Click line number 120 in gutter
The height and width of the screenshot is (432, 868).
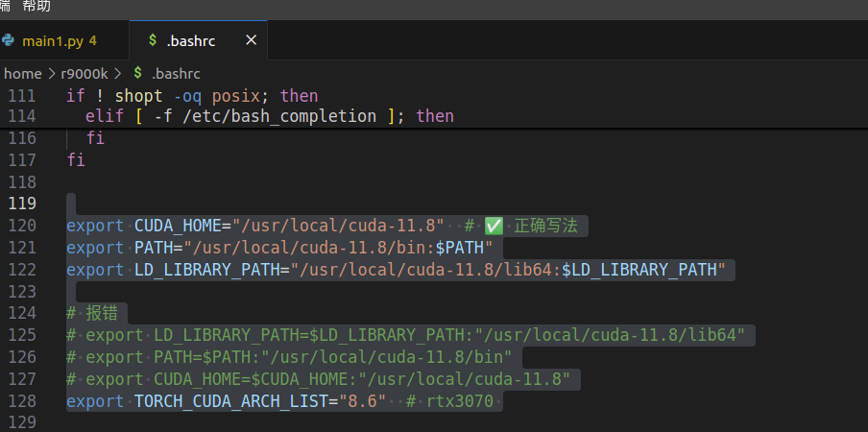click(x=22, y=226)
